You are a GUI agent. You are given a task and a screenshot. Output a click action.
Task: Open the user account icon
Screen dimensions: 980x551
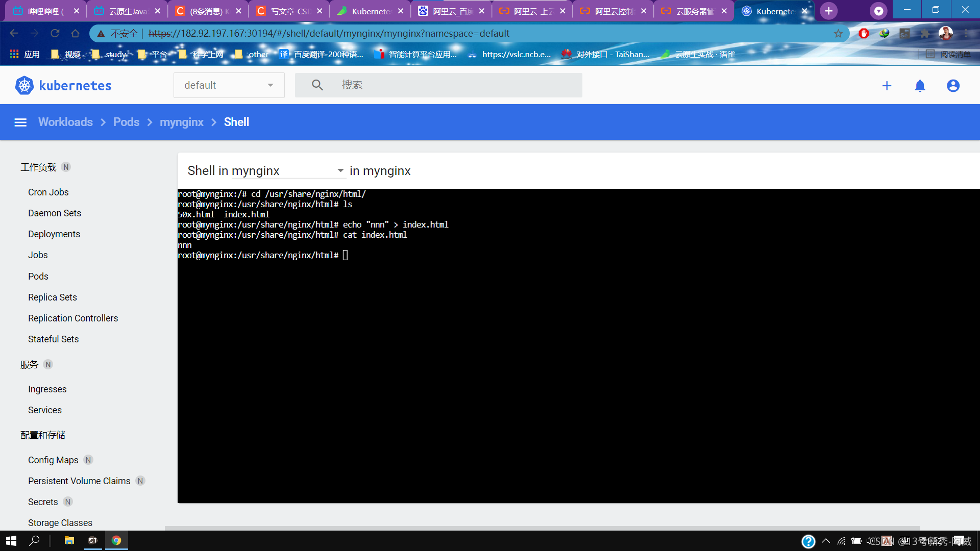click(953, 86)
